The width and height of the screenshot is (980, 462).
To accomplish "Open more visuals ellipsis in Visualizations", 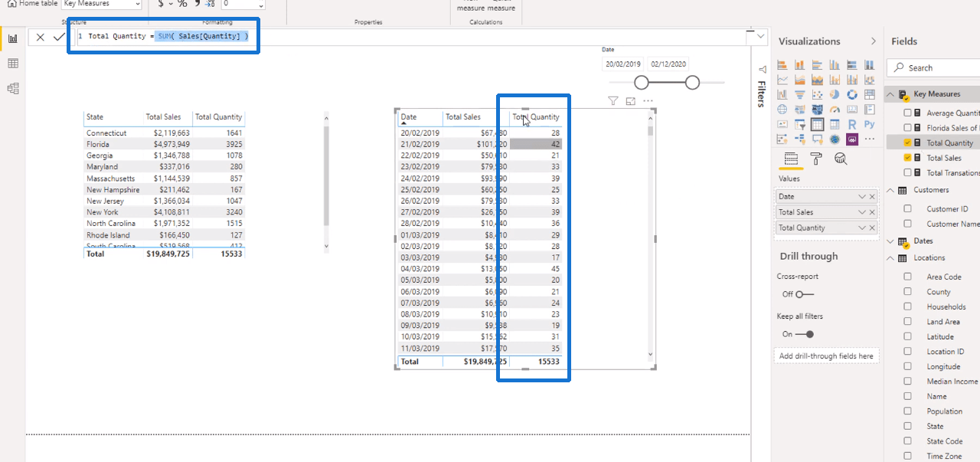I will pos(870,139).
